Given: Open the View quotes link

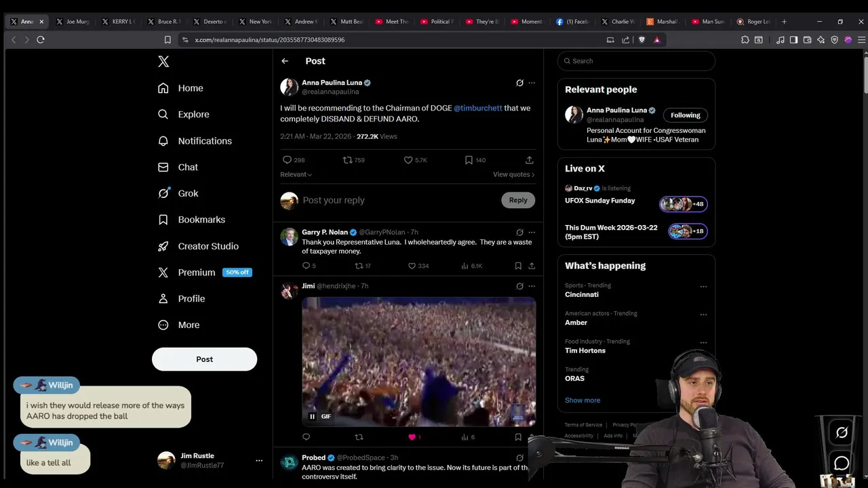Looking at the screenshot, I should click(513, 175).
